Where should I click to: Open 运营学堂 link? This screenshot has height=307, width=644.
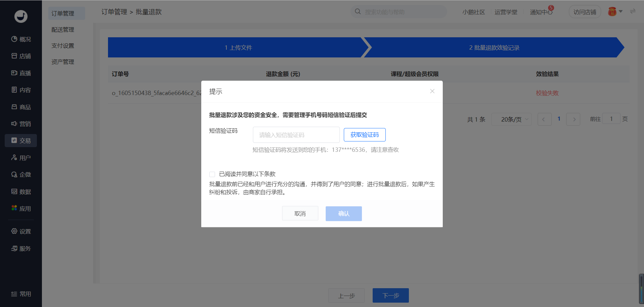[506, 12]
